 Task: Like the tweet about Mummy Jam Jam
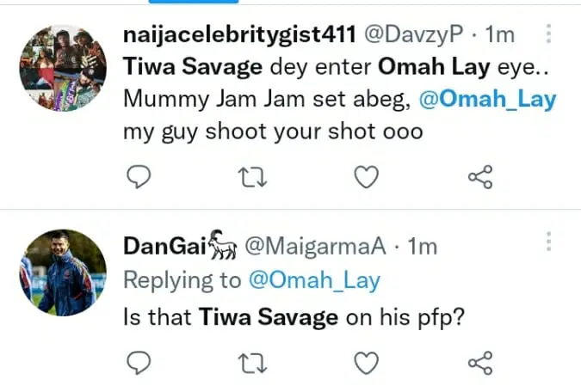click(367, 177)
